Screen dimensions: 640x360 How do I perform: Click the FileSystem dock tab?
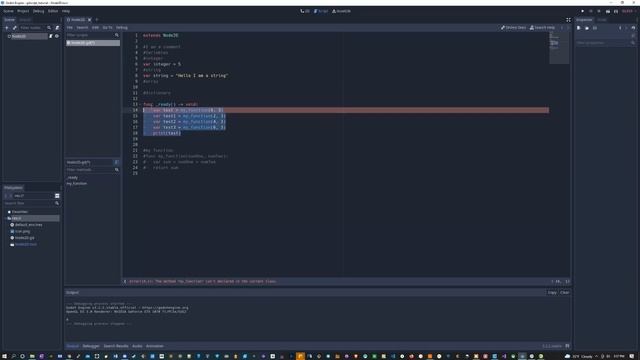click(13, 188)
